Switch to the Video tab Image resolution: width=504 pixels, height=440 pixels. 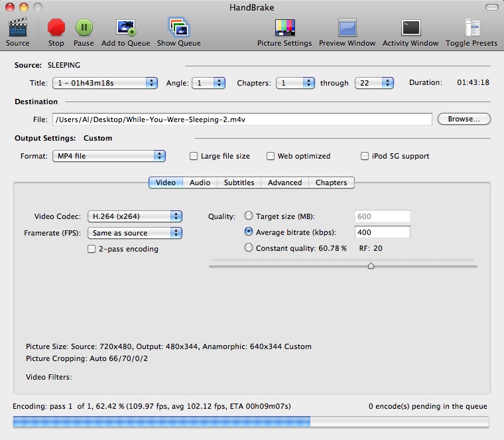click(x=166, y=183)
